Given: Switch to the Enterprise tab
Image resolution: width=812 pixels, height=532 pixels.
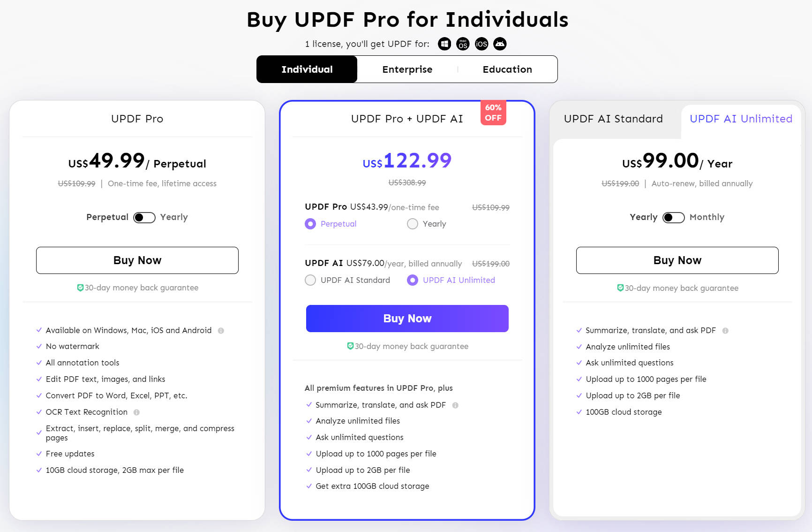Looking at the screenshot, I should pos(407,69).
